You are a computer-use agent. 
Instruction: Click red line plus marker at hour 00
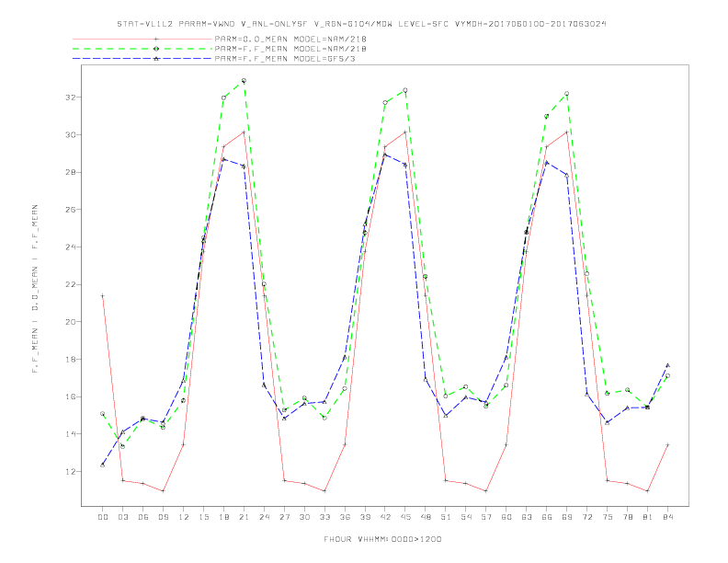(x=103, y=295)
